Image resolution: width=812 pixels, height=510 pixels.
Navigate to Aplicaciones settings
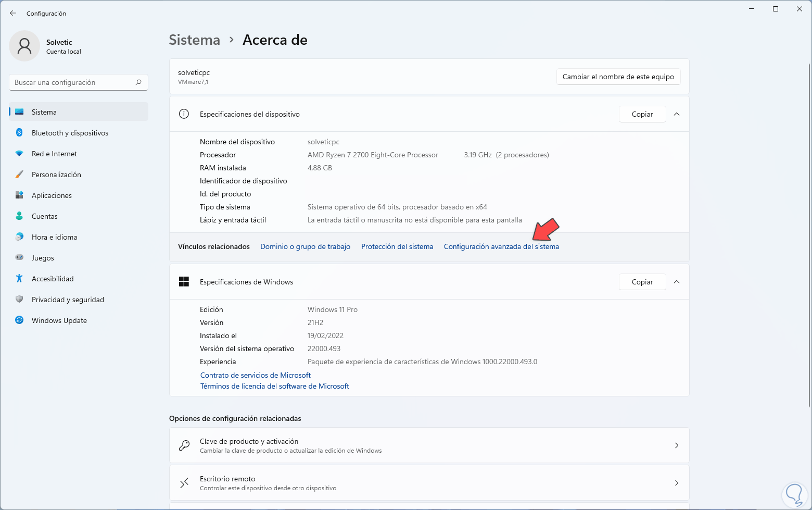coord(79,195)
